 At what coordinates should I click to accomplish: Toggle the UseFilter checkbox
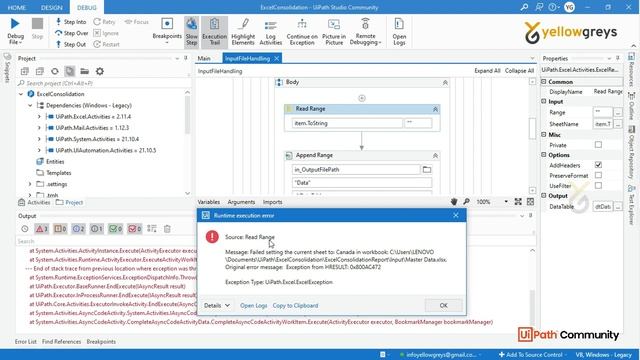coord(598,185)
